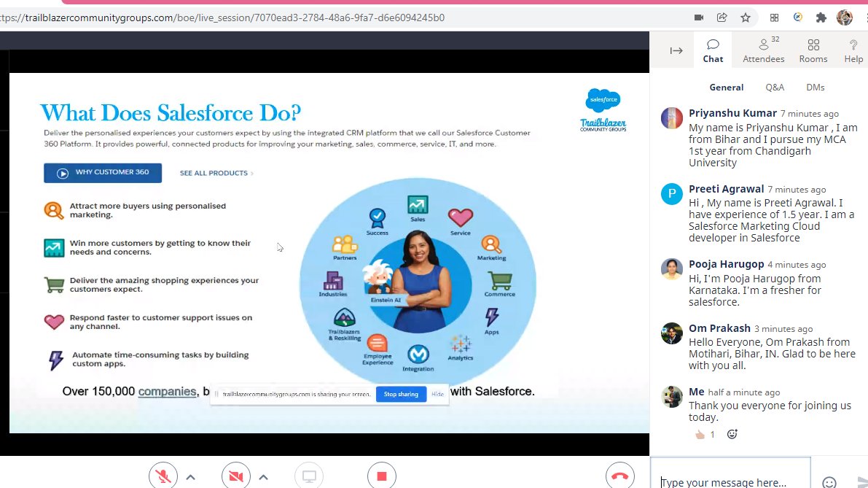Viewport: 868px width, 488px height.
Task: Open the Rooms tab
Action: click(813, 50)
